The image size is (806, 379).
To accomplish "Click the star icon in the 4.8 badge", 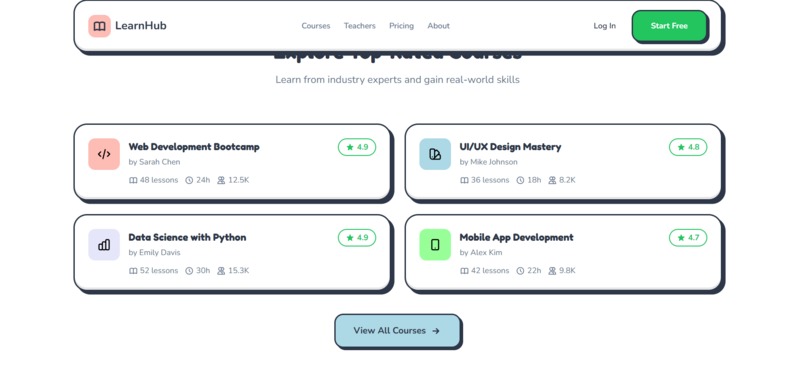I will (681, 147).
